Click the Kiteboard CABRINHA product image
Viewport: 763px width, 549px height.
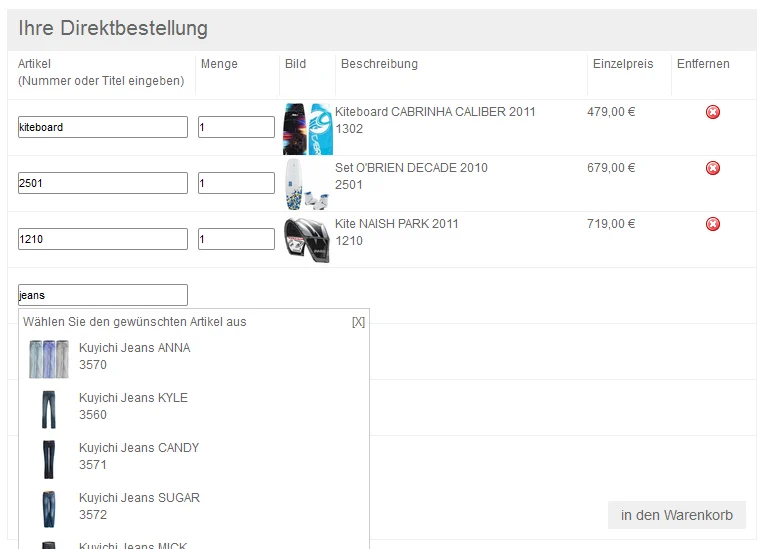click(307, 128)
